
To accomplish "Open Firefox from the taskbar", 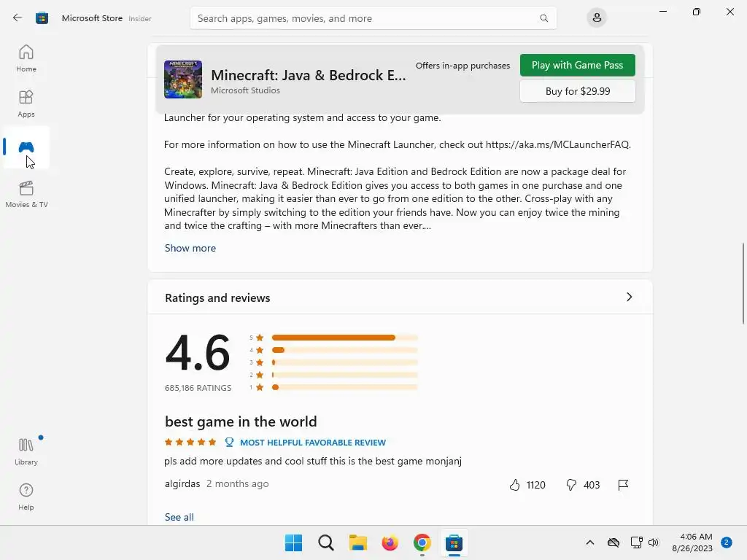I will [x=390, y=542].
